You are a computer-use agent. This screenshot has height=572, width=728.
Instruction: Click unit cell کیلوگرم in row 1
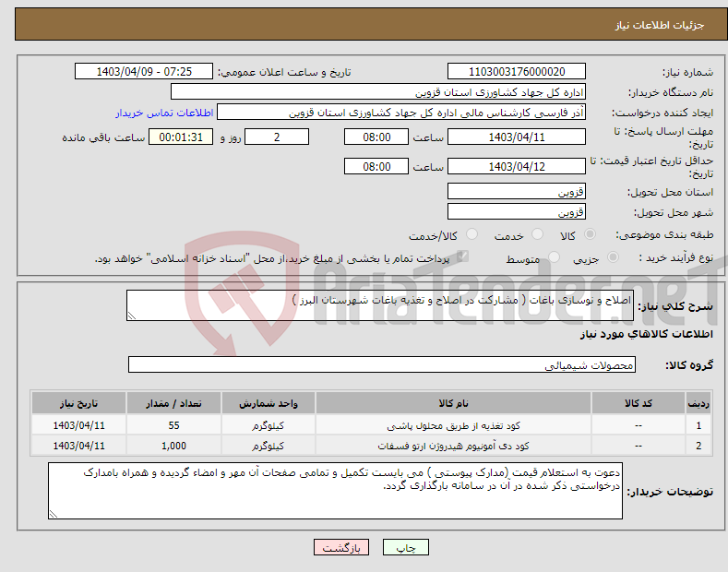[x=268, y=425]
